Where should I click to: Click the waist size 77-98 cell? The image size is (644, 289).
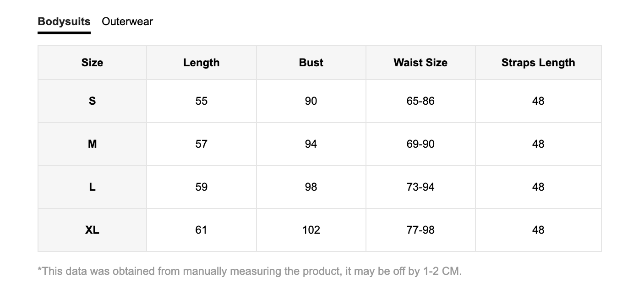click(420, 230)
